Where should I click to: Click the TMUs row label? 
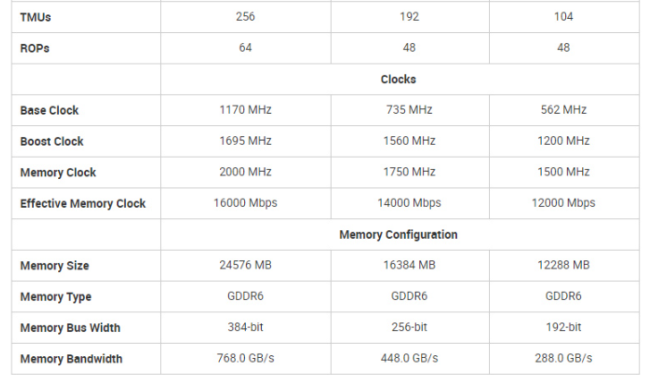pyautogui.click(x=36, y=17)
